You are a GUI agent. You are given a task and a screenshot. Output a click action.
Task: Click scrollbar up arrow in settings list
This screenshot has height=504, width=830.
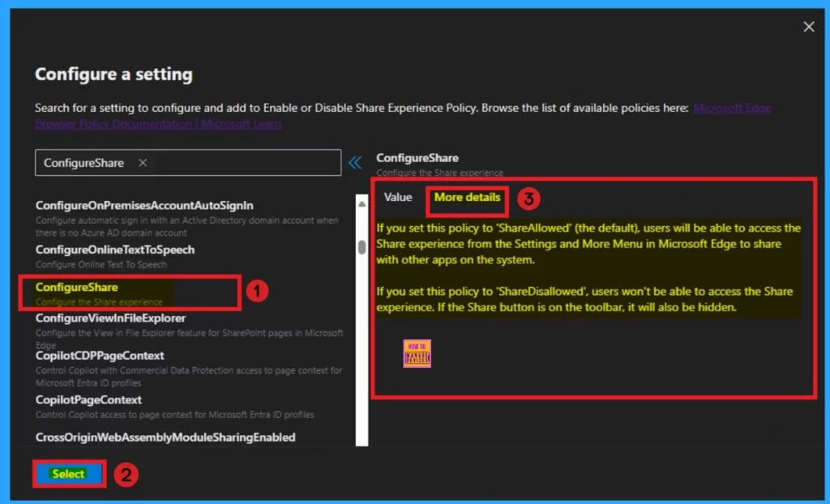tap(362, 204)
